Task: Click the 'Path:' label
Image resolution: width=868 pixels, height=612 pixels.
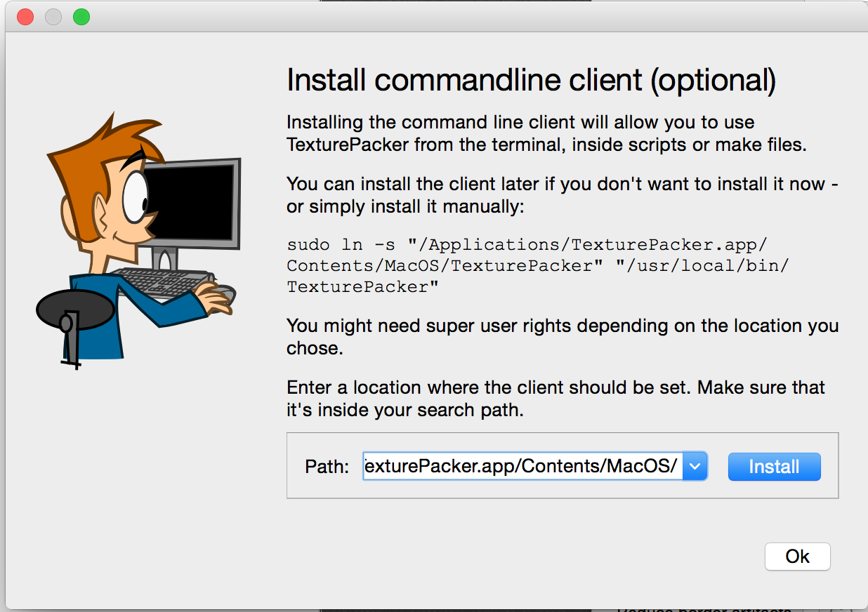Action: point(327,467)
